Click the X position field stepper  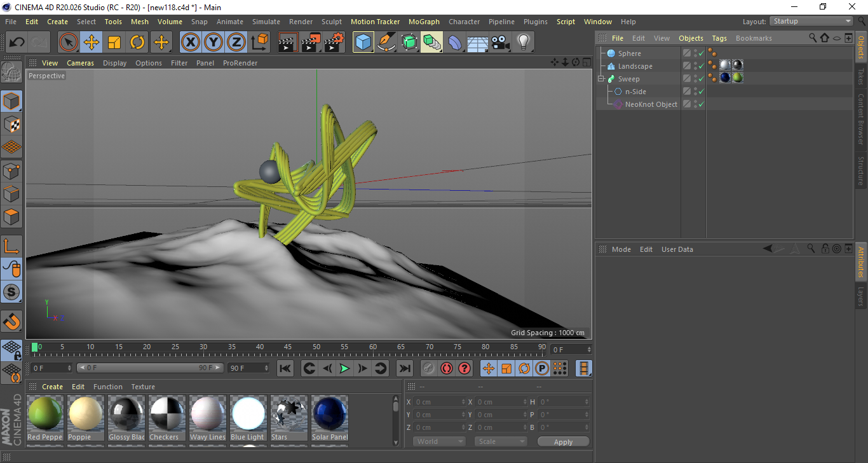click(x=463, y=402)
